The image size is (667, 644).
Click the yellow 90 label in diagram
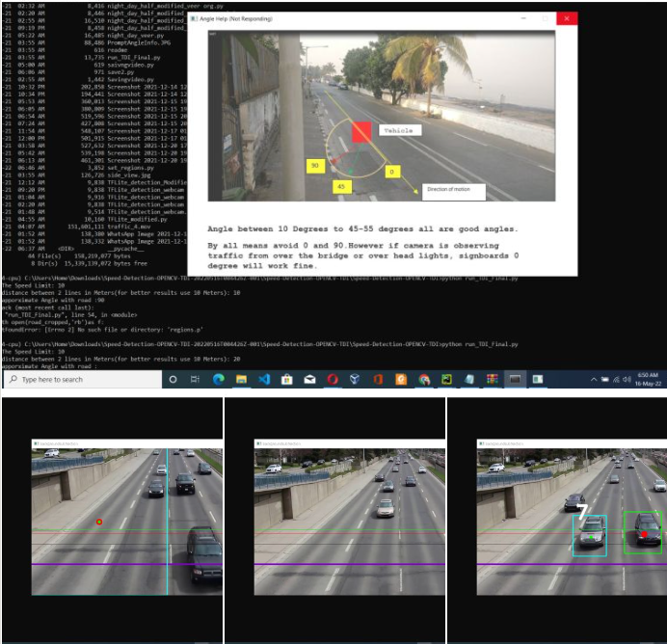[315, 166]
